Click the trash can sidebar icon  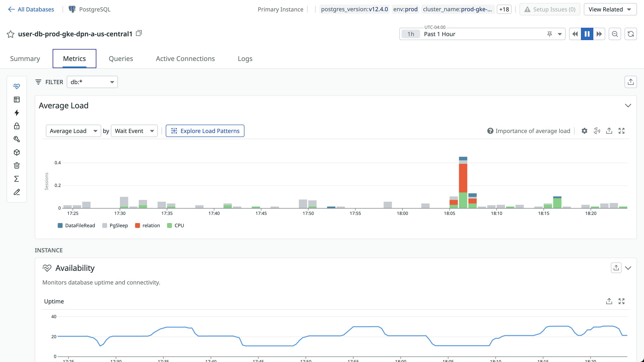tap(17, 165)
